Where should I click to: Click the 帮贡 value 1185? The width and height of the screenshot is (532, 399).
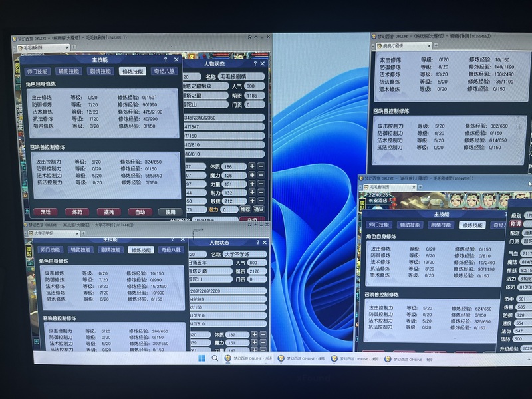click(x=254, y=96)
